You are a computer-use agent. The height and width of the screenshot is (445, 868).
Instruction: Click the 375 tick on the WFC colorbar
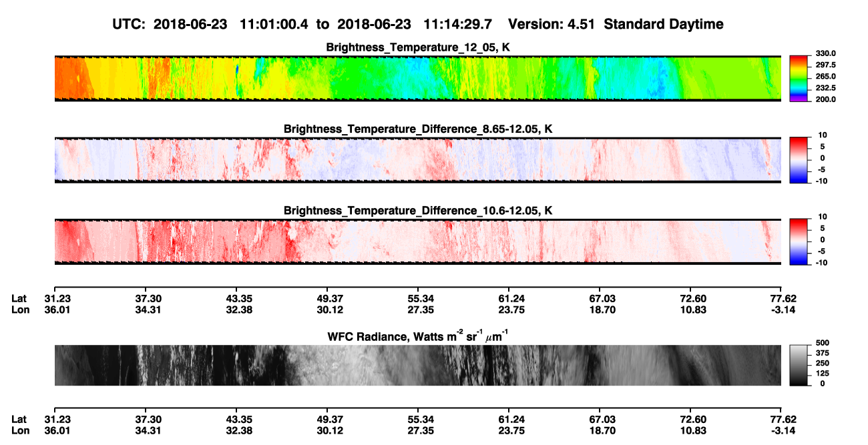tap(822, 352)
